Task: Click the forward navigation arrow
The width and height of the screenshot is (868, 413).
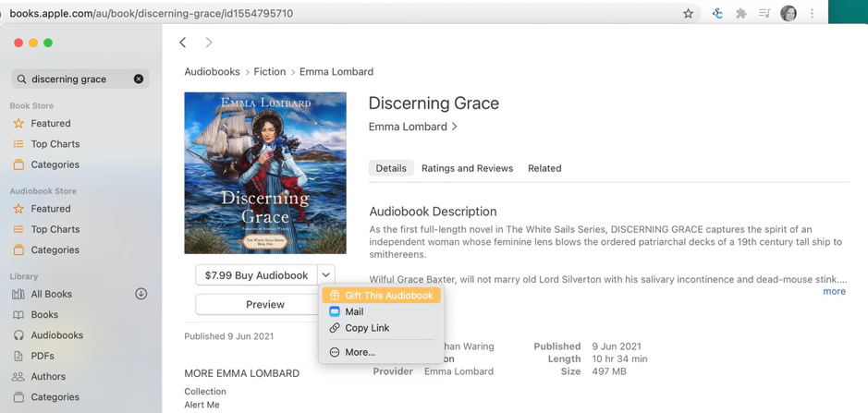Action: tap(209, 43)
